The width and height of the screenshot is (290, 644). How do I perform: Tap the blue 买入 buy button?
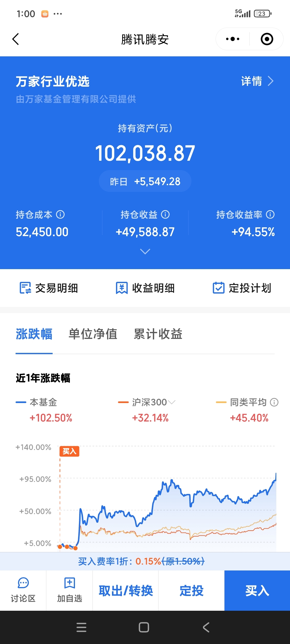coord(257,591)
